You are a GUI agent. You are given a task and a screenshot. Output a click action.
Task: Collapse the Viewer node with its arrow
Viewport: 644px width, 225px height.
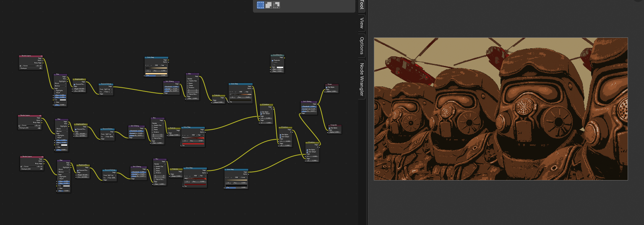click(x=326, y=85)
